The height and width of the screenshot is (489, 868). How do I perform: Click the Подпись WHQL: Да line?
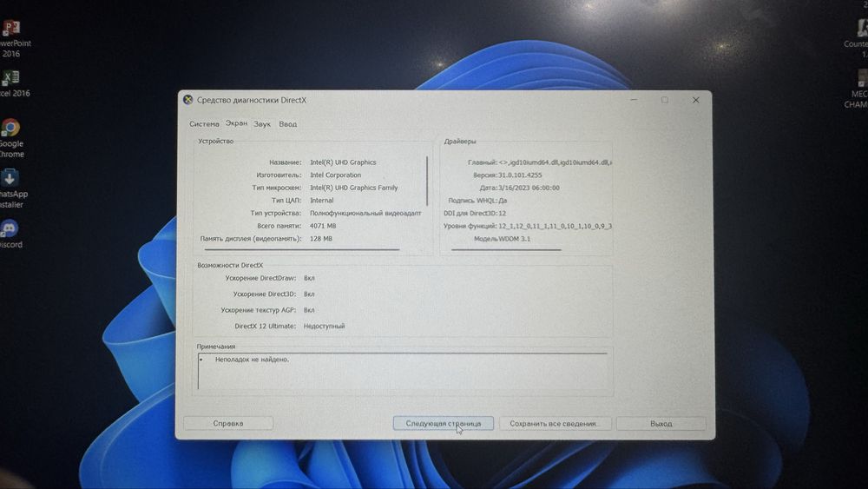point(477,201)
